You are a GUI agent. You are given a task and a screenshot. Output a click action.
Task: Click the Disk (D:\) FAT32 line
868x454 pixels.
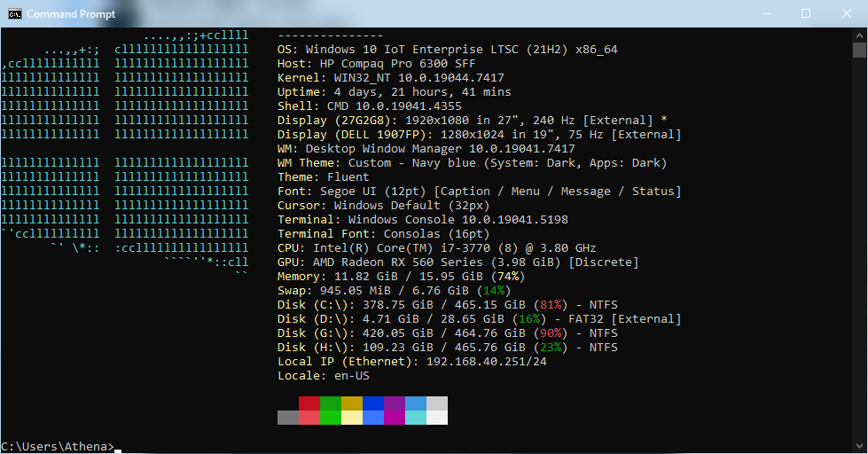click(480, 319)
